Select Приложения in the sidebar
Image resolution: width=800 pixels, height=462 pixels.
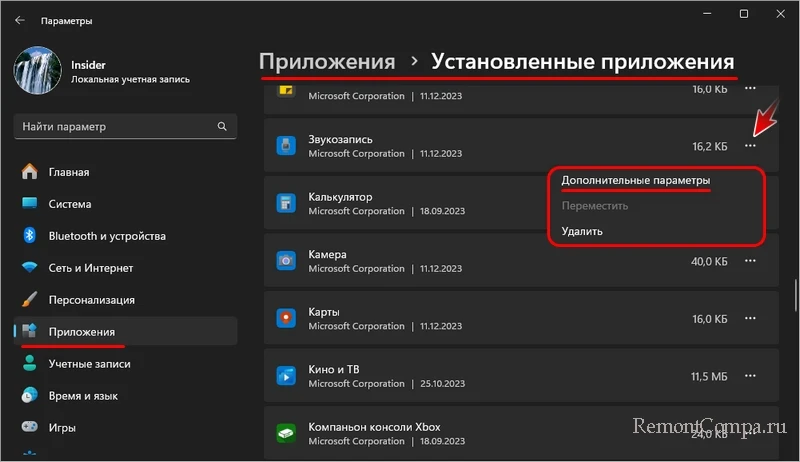(125, 331)
